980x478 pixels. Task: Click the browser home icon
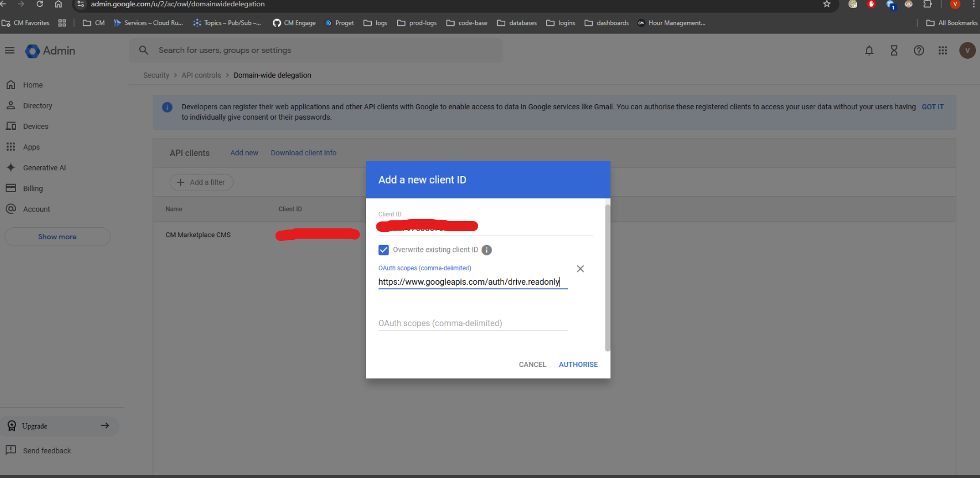tap(58, 4)
